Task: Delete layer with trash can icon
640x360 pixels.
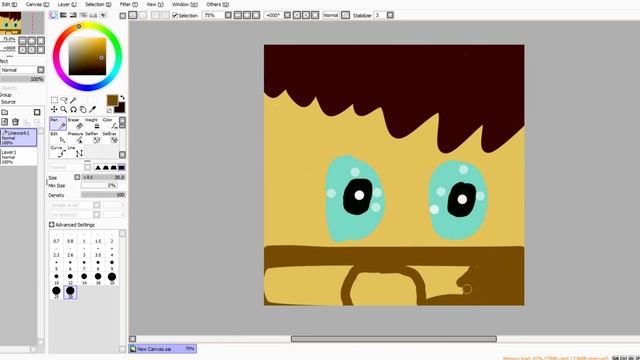Action: [x=16, y=122]
